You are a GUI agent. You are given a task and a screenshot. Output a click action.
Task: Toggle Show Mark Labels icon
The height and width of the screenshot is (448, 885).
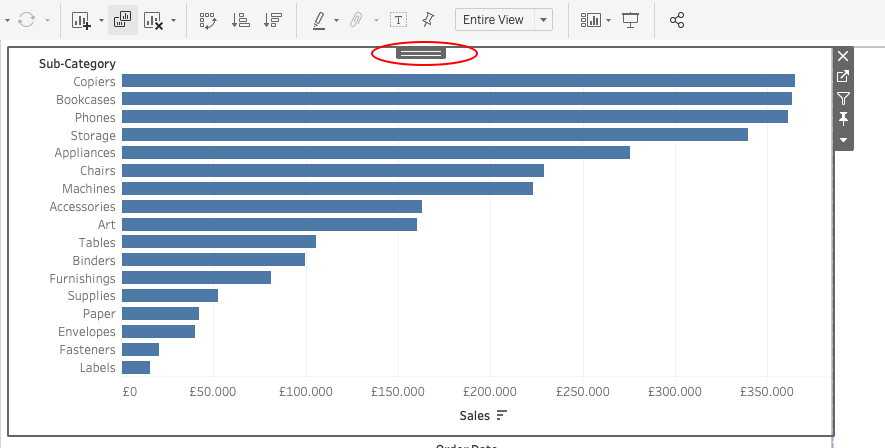click(398, 20)
